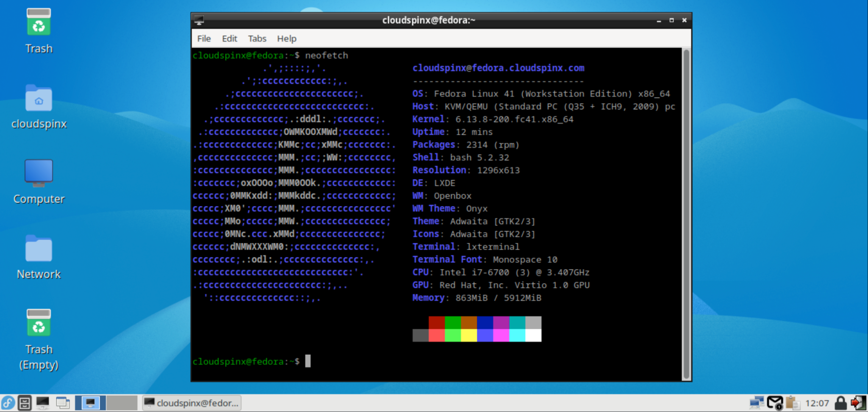The width and height of the screenshot is (868, 412).
Task: Launch the file manager from the taskbar
Action: pos(25,403)
